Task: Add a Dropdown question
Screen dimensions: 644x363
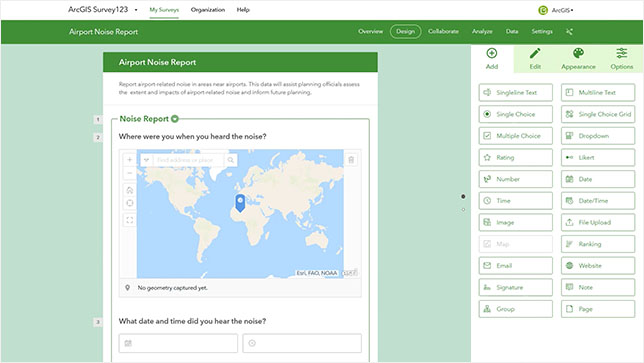Action: pos(598,136)
